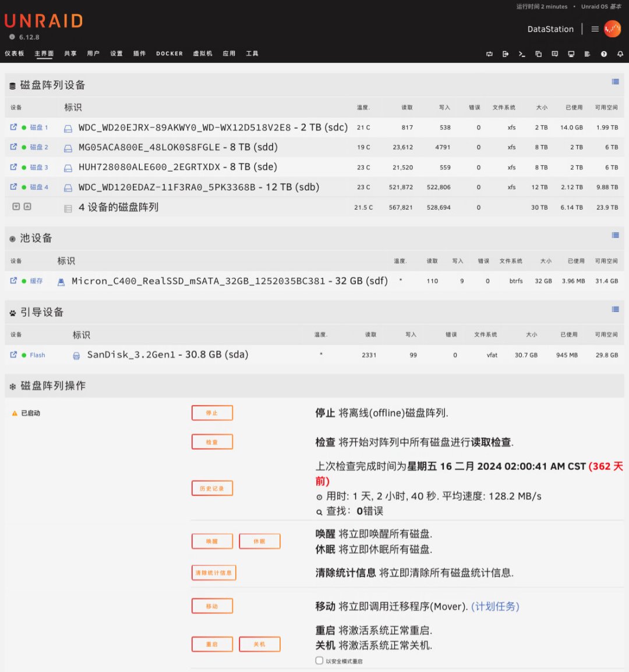Click the retweet-style arrows icon in the toolbar

(489, 54)
